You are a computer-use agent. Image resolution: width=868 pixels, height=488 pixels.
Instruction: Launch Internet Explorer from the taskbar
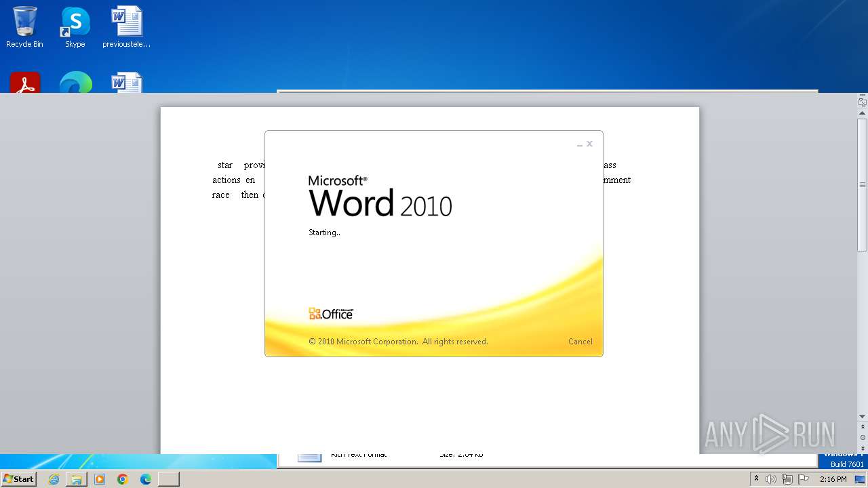54,479
